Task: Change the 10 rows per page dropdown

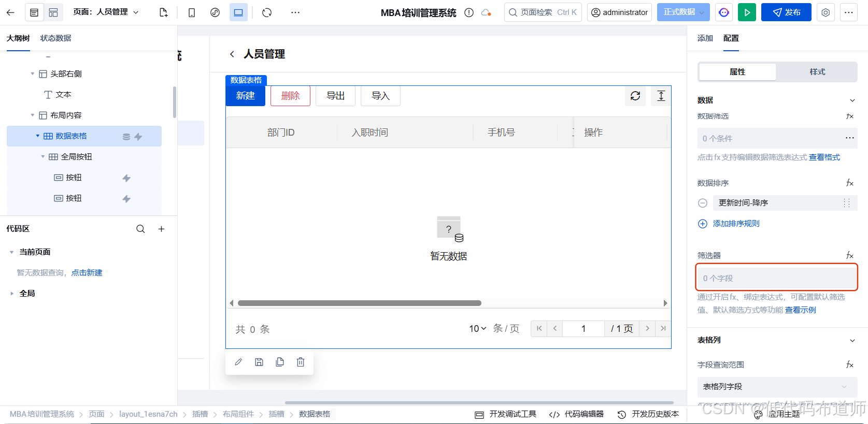Action: click(x=477, y=329)
